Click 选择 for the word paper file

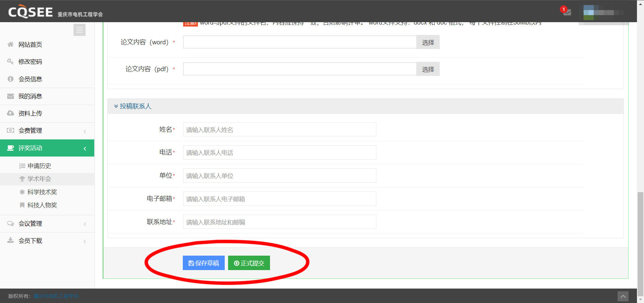click(x=428, y=42)
